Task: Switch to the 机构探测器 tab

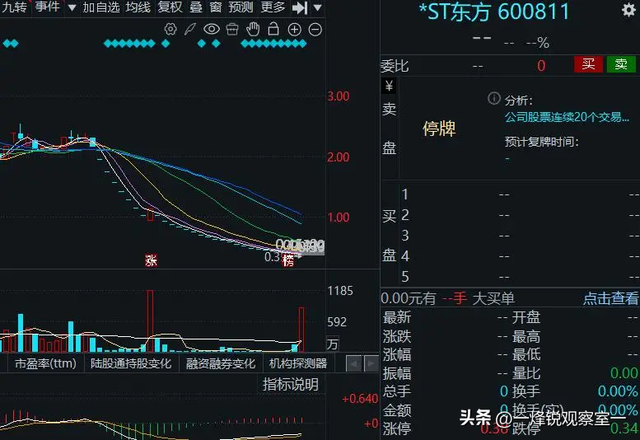Action: pos(298,363)
